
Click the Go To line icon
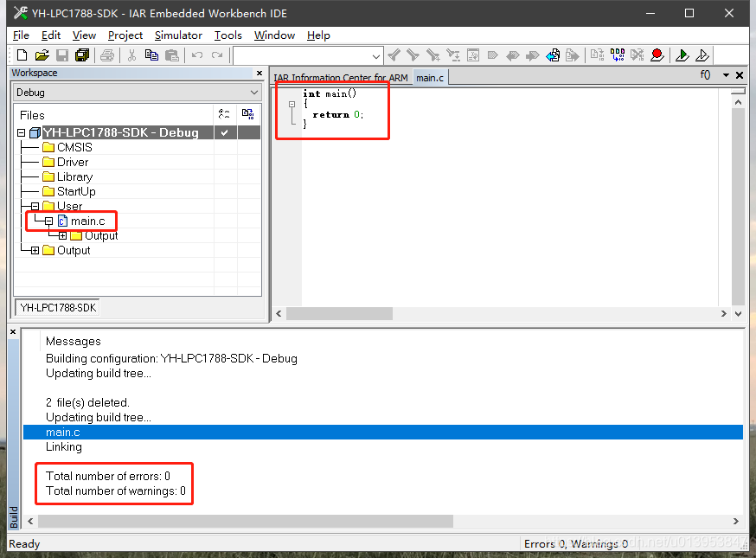pyautogui.click(x=473, y=55)
